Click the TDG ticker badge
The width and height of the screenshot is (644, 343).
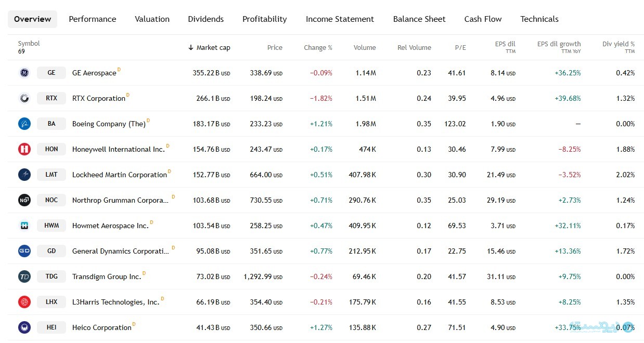click(x=51, y=276)
